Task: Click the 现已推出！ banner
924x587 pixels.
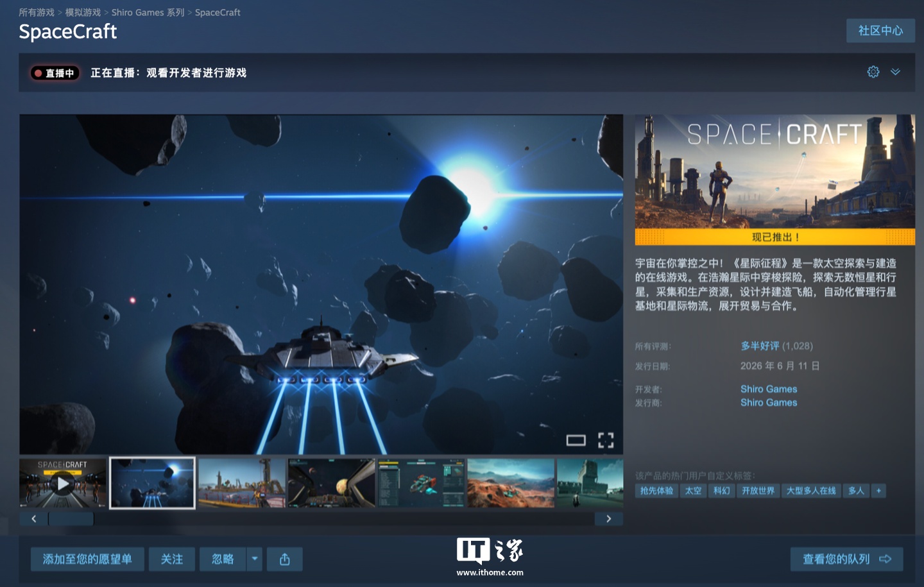Action: coord(774,237)
